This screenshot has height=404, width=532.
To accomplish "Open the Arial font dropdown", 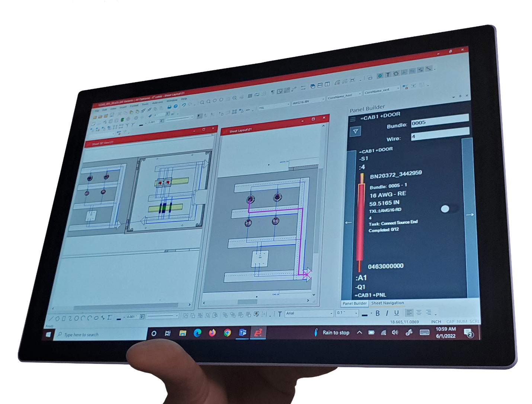I will click(x=331, y=314).
